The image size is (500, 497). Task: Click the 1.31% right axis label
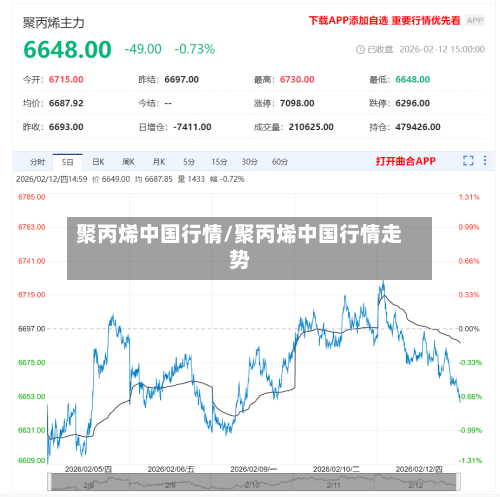click(x=469, y=197)
